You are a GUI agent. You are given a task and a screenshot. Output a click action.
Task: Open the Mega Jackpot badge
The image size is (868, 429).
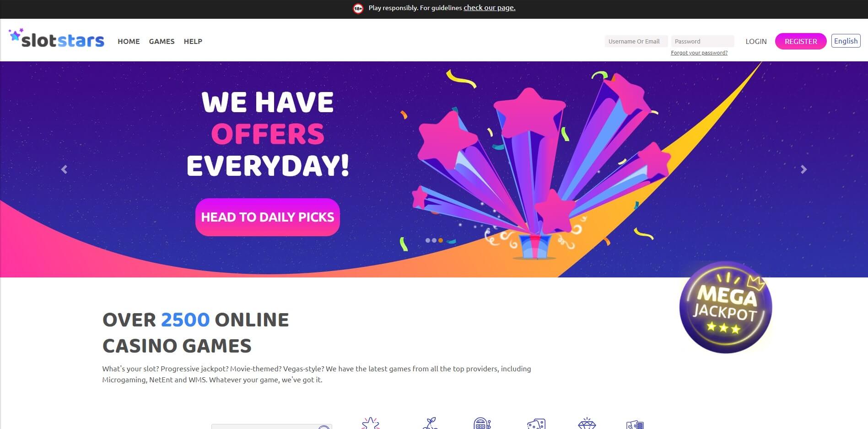coord(726,308)
